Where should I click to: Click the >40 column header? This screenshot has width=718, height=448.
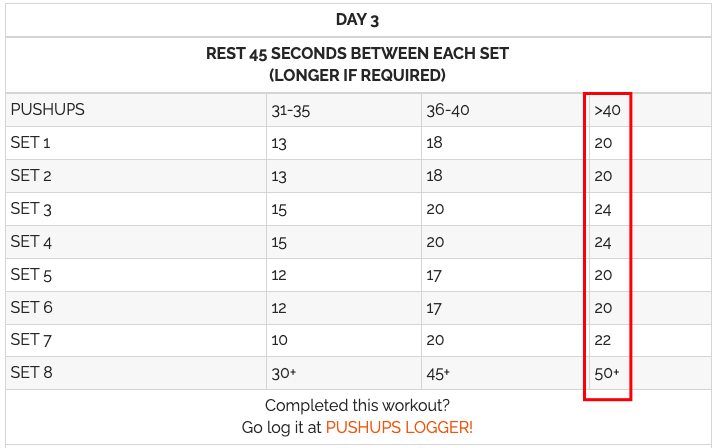607,111
